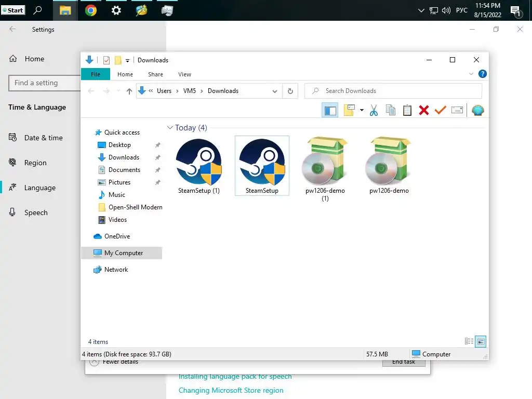Viewport: 532px width, 399px height.
Task: Open Open-Shell Modern folder in navigation pane
Action: click(135, 207)
